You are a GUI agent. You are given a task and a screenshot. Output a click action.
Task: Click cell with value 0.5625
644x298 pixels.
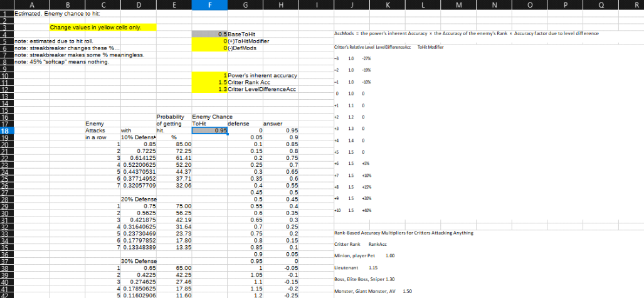click(139, 213)
